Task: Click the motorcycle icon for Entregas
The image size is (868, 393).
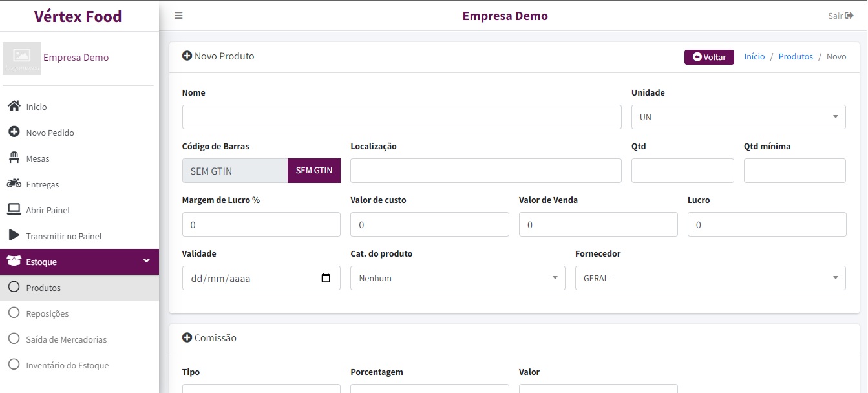Action: point(14,184)
